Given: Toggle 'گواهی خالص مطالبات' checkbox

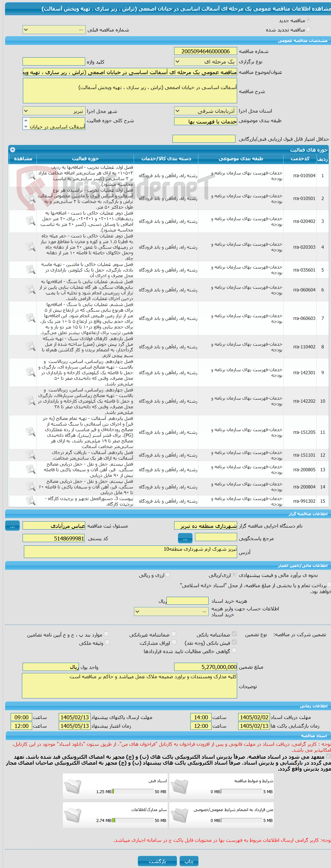Looking at the screenshot, I should [x=234, y=651].
